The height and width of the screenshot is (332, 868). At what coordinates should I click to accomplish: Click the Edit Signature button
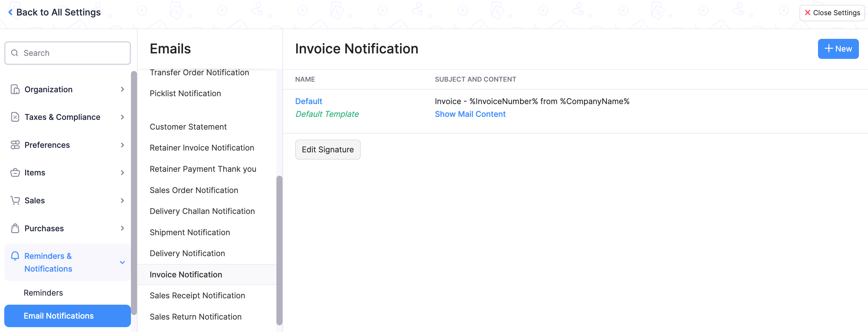click(x=328, y=149)
